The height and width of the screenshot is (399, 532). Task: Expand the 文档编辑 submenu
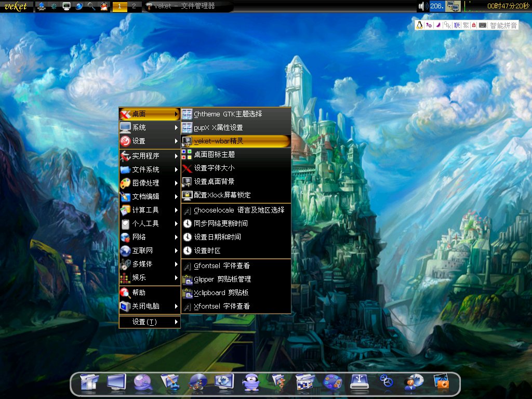tap(149, 197)
